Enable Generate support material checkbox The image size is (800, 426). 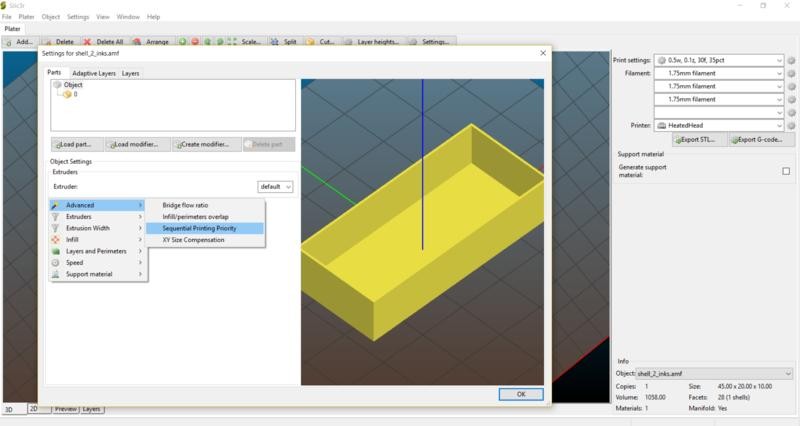point(786,171)
